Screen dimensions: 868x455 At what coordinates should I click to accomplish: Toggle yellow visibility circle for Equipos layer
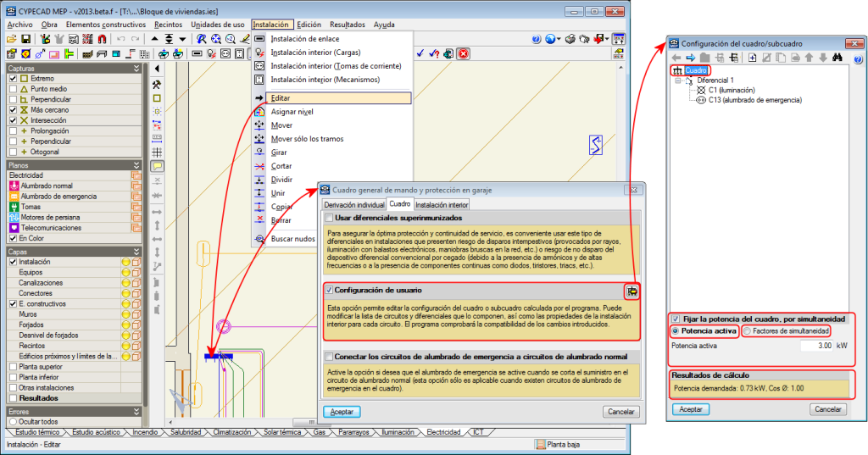(126, 273)
